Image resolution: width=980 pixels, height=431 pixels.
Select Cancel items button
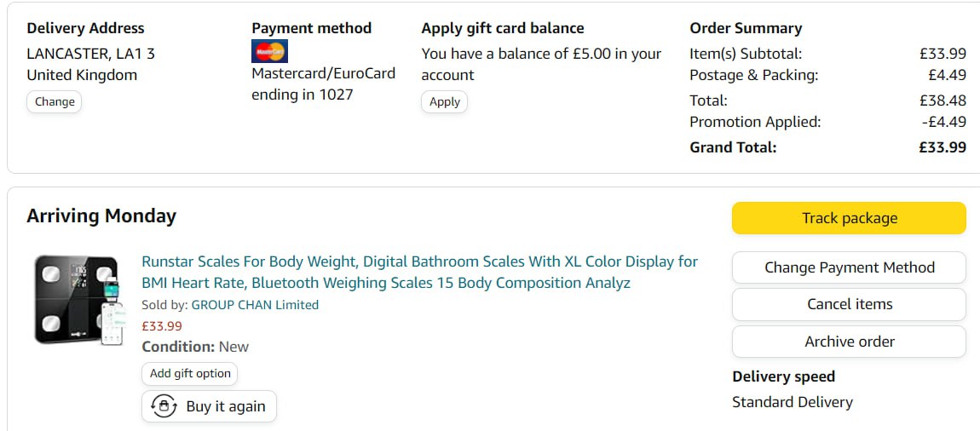click(x=849, y=304)
